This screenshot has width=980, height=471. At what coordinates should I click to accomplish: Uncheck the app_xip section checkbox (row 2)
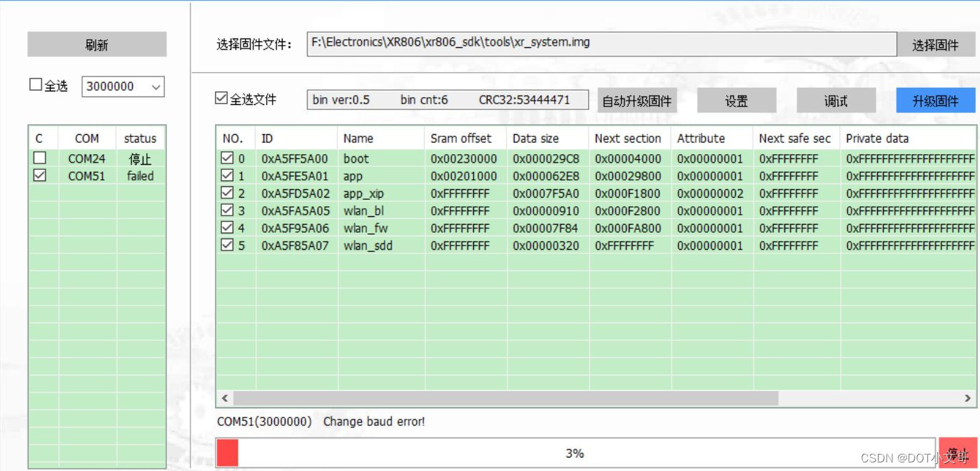tap(227, 193)
